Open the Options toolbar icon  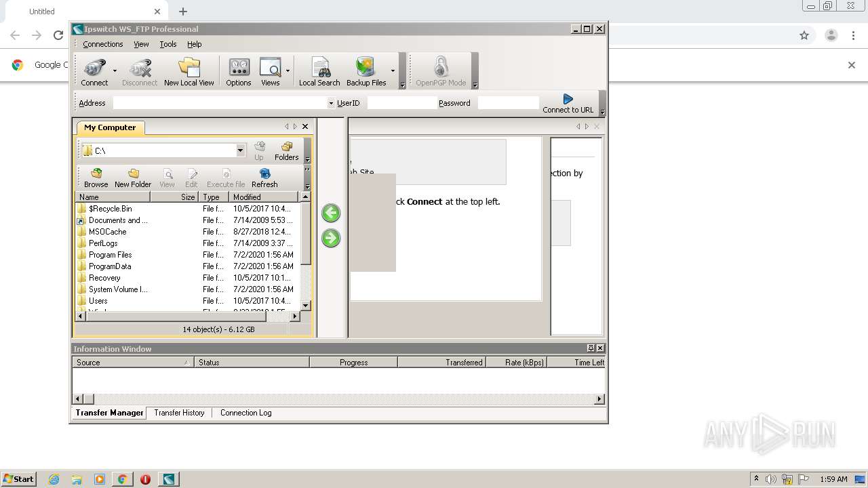pyautogui.click(x=239, y=72)
